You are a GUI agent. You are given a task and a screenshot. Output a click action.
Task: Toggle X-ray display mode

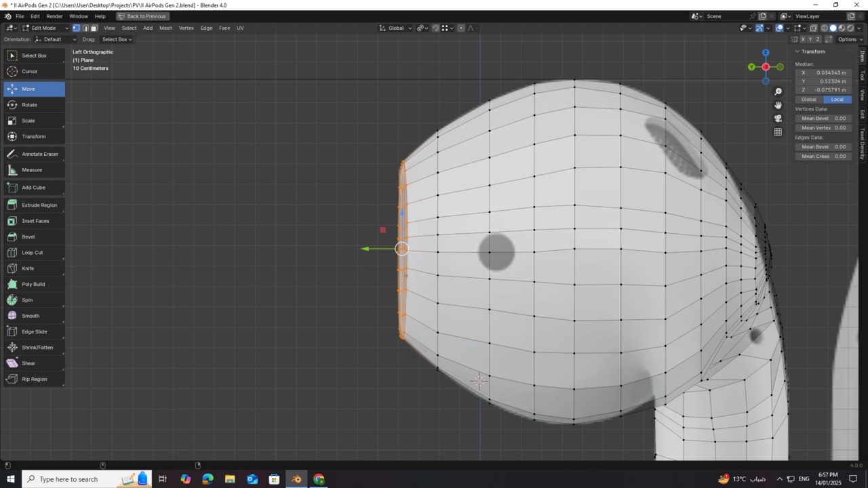(x=814, y=28)
